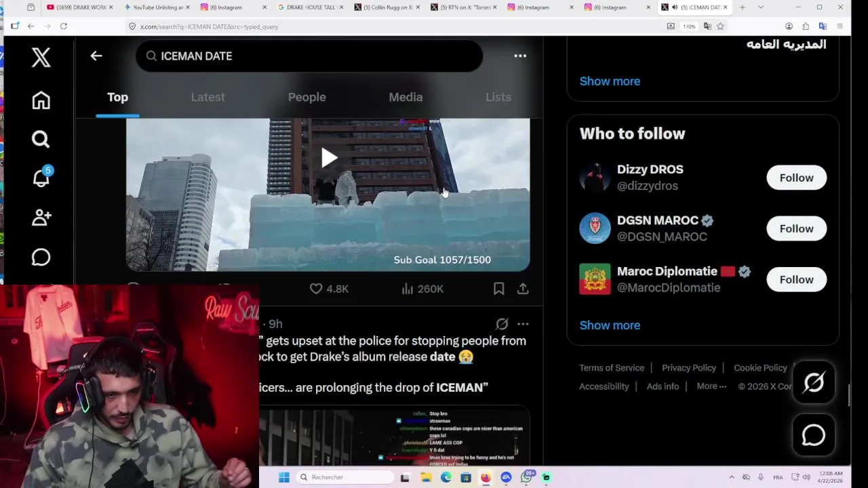
Task: Share the ice wall video post
Action: coord(523,289)
